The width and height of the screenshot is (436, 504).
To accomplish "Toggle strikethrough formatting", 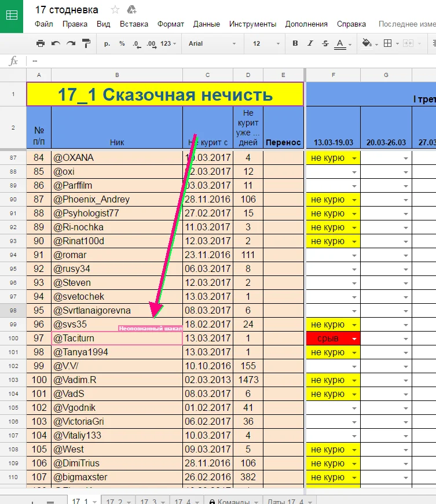I will pos(325,43).
